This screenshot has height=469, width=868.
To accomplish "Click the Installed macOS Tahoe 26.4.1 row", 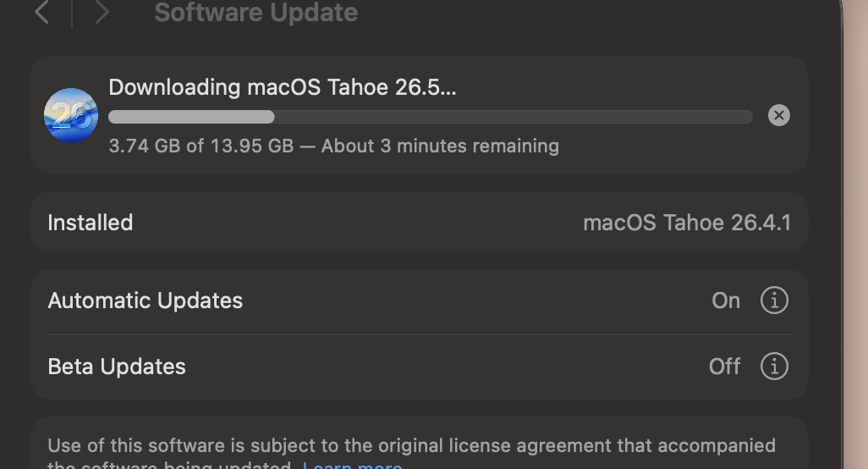I will [419, 223].
